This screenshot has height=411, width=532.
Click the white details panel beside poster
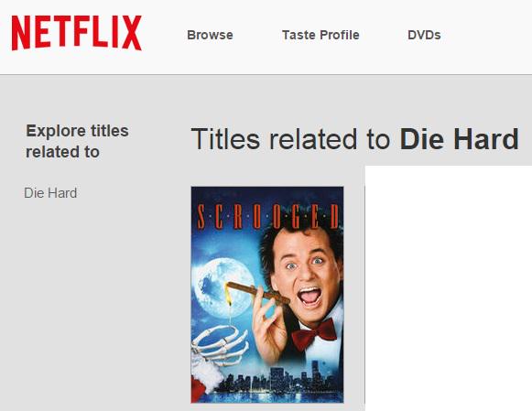448,288
